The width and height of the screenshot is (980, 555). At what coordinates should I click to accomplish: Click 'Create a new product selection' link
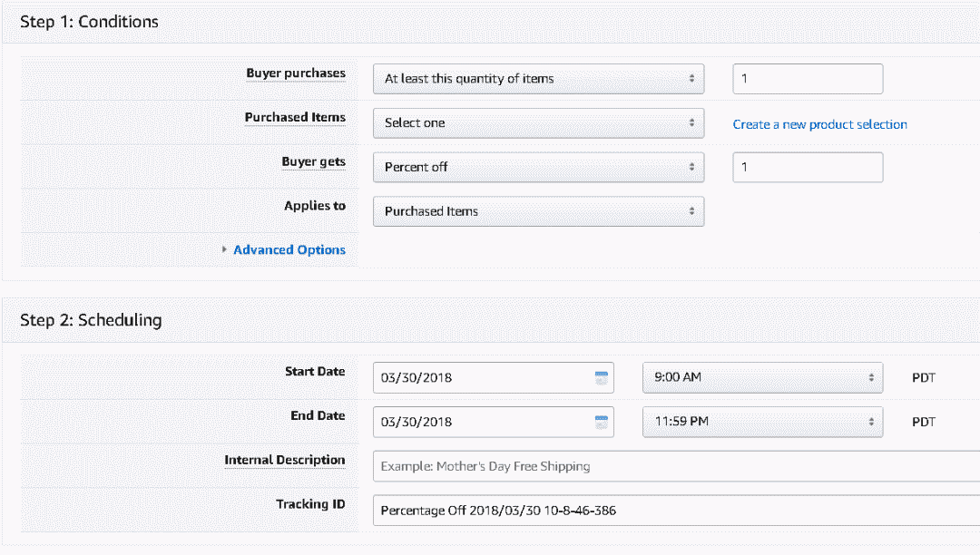pyautogui.click(x=819, y=124)
